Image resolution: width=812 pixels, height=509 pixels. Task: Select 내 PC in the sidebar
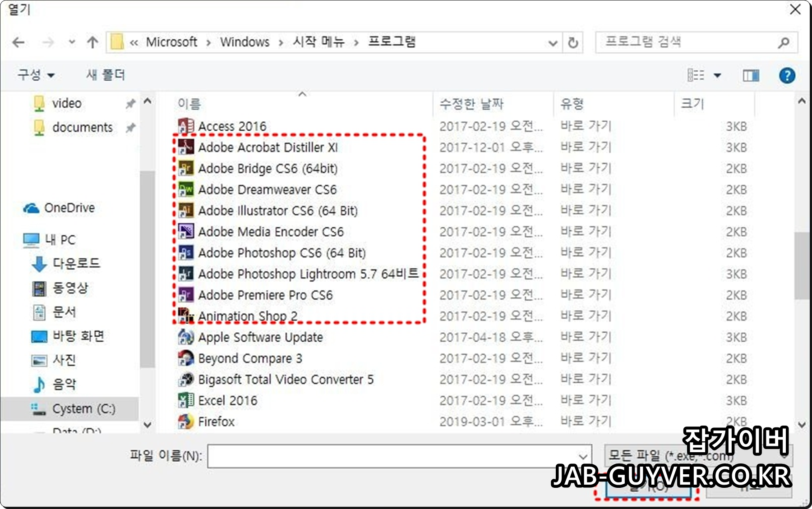[50, 240]
